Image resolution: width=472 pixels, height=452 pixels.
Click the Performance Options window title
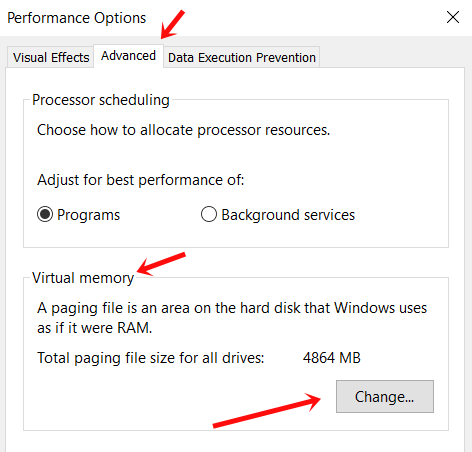point(77,18)
